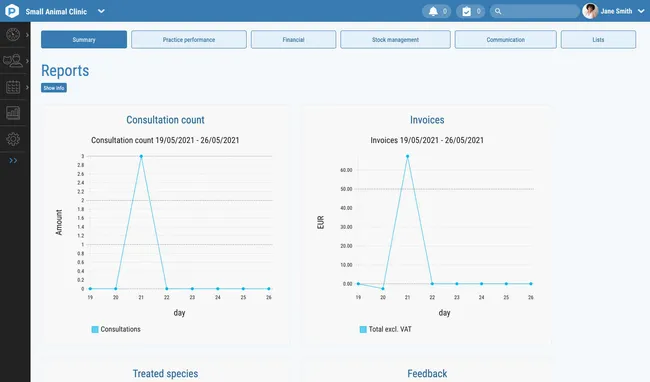Image resolution: width=650 pixels, height=382 pixels.
Task: Toggle the Consultations legend series
Action: [x=116, y=329]
